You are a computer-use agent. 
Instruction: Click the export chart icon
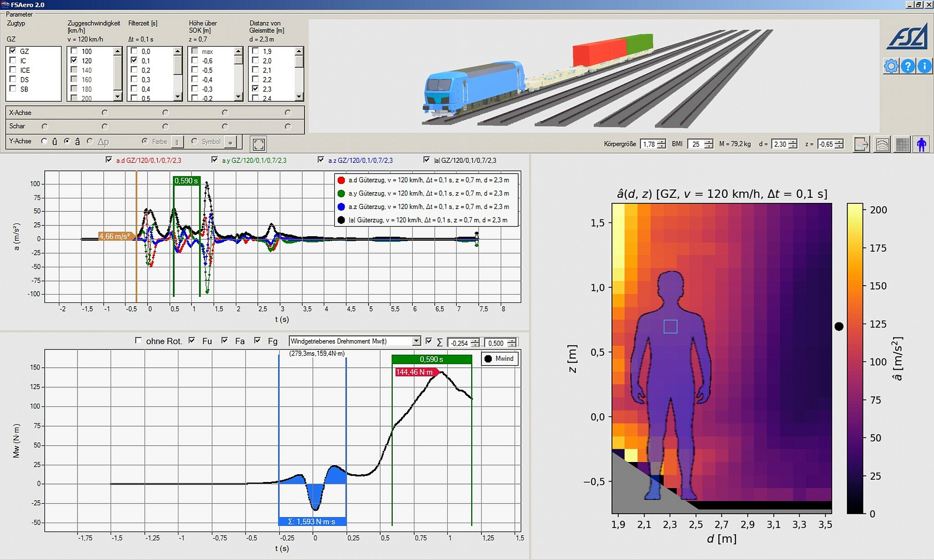tap(861, 144)
